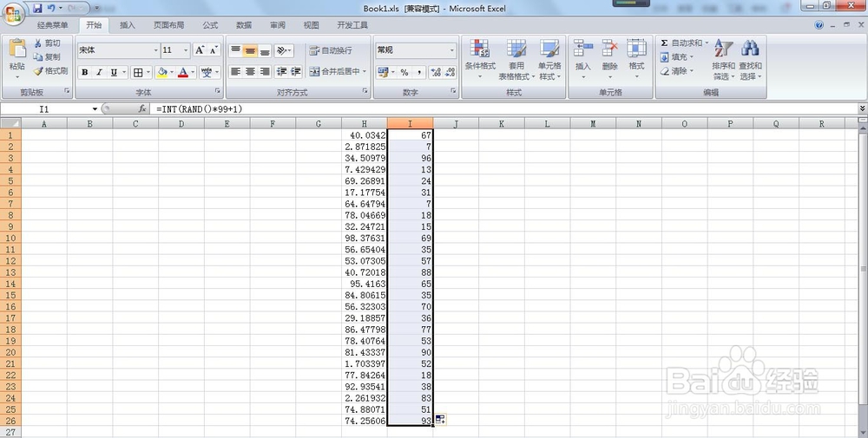
Task: Toggle Bottom Align for cells
Action: [265, 50]
